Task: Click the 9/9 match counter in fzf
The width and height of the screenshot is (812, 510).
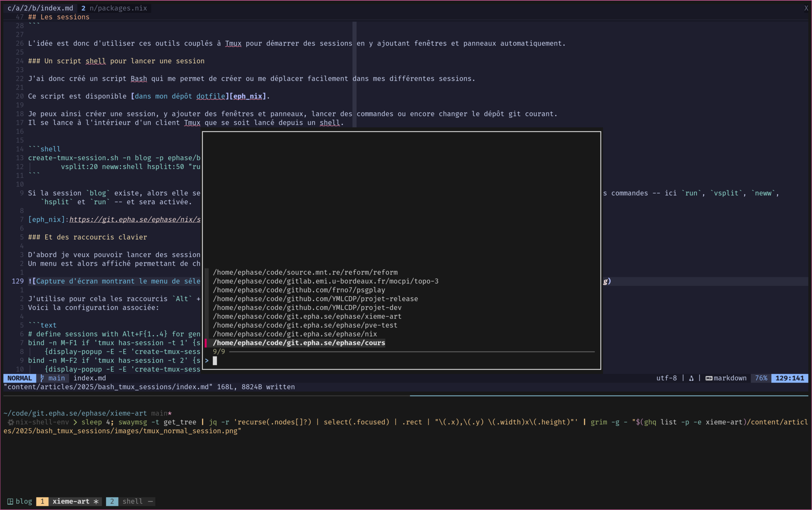Action: [219, 351]
